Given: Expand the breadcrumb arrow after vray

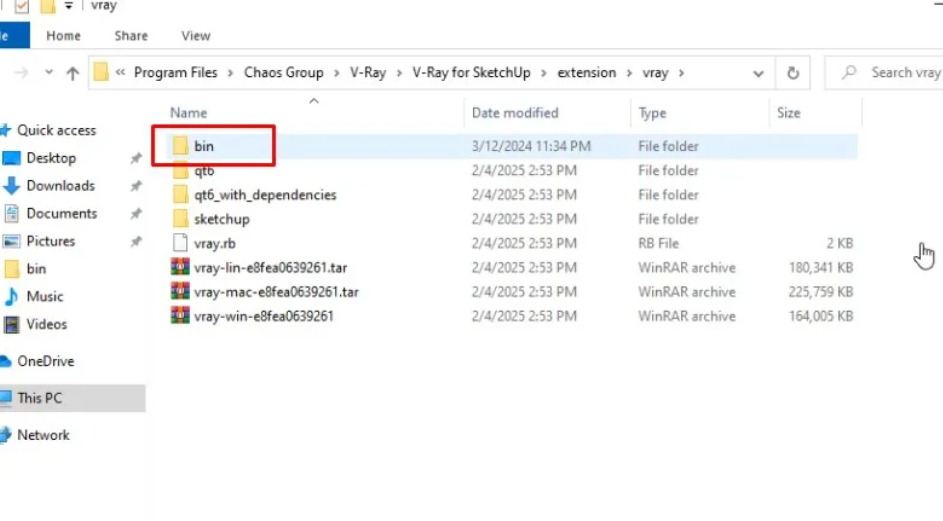Looking at the screenshot, I should click(681, 73).
